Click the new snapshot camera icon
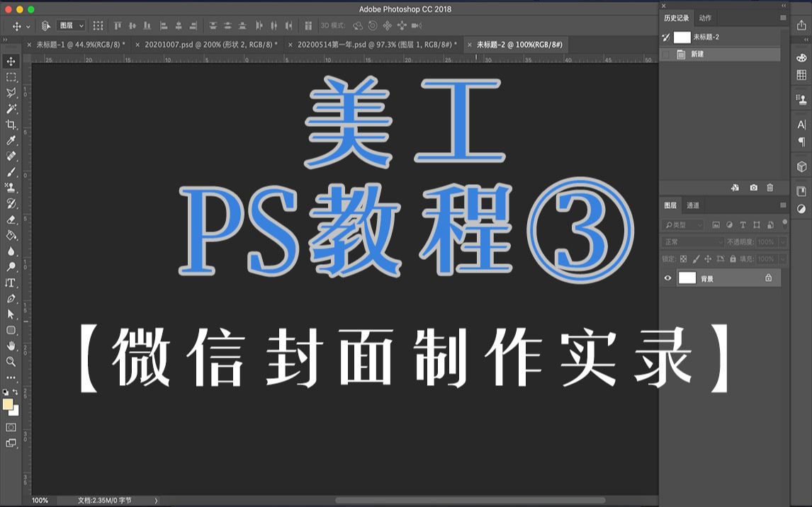 click(x=753, y=188)
